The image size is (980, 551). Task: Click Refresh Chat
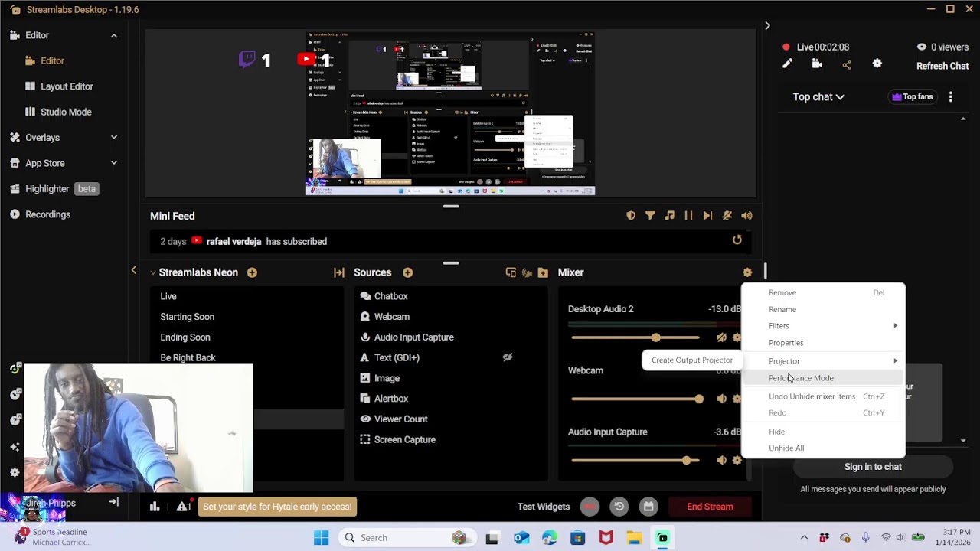pyautogui.click(x=942, y=66)
